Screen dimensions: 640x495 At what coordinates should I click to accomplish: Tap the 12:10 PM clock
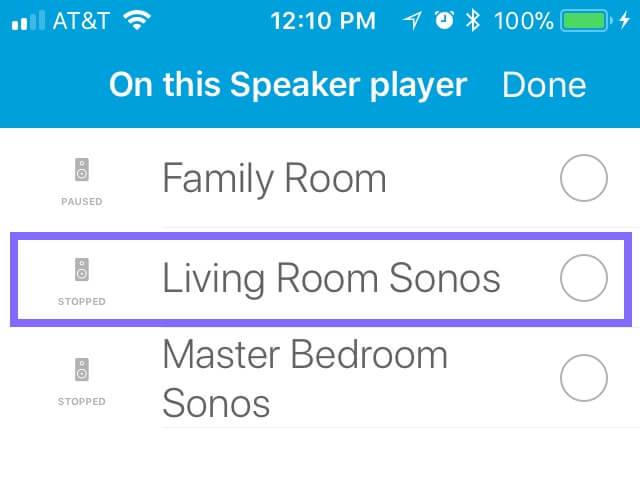pyautogui.click(x=323, y=20)
